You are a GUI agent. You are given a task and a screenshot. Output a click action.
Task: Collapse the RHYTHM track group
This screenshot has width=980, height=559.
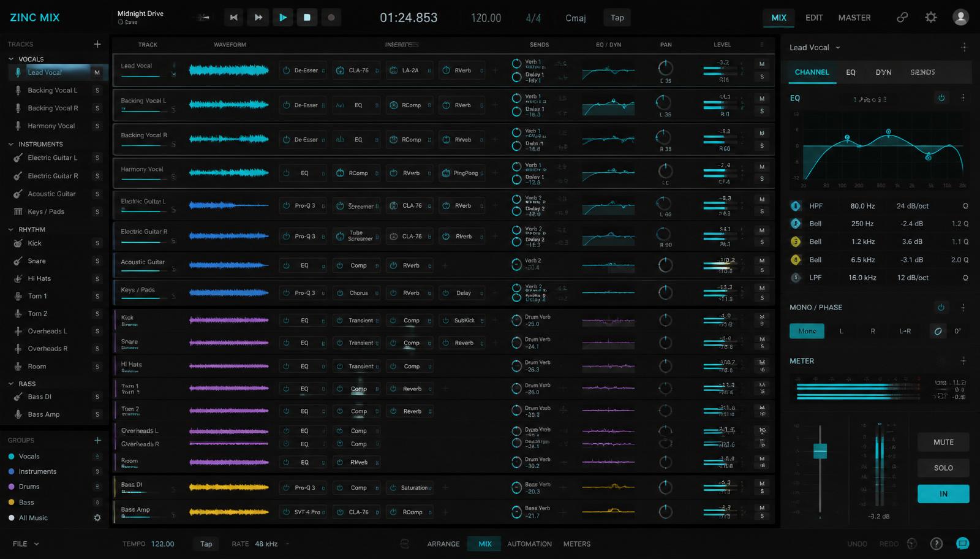pyautogui.click(x=11, y=229)
